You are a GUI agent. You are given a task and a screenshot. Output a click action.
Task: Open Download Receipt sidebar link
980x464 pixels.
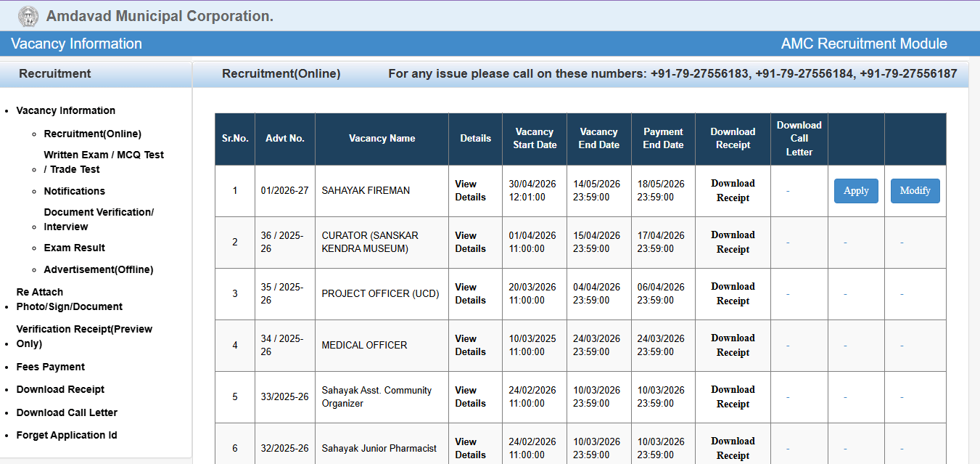tap(61, 389)
